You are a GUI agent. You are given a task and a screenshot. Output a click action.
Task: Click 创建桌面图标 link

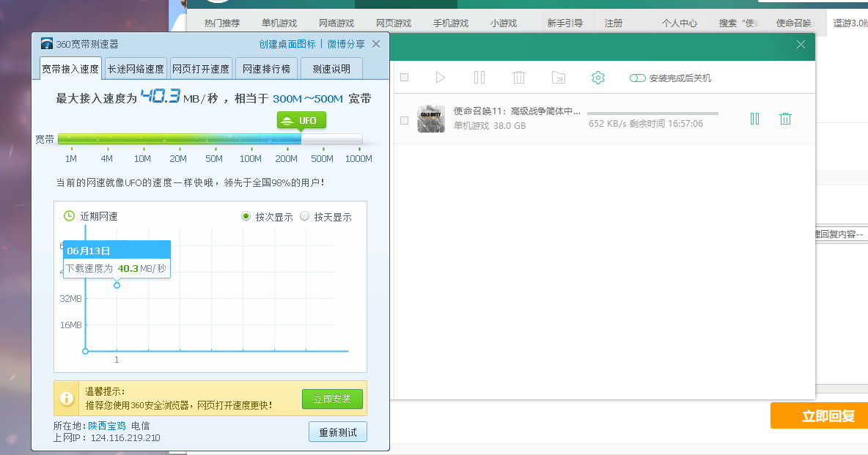(x=287, y=44)
